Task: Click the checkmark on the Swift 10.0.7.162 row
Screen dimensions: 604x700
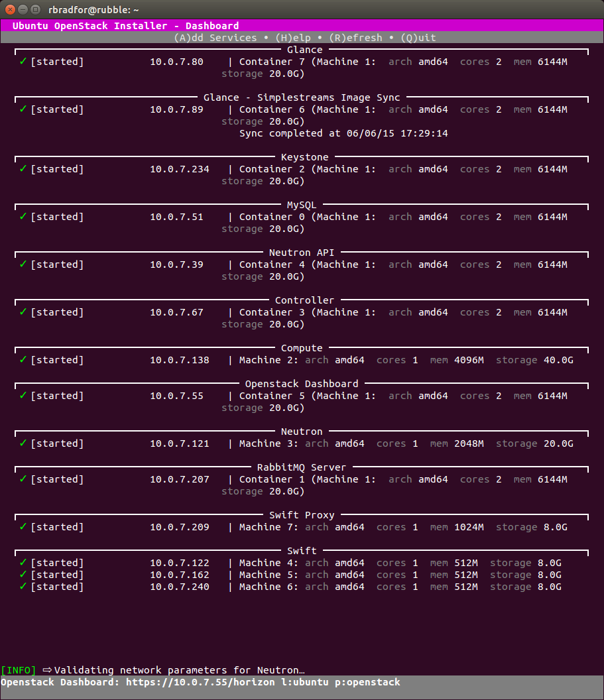Action: pyautogui.click(x=23, y=575)
